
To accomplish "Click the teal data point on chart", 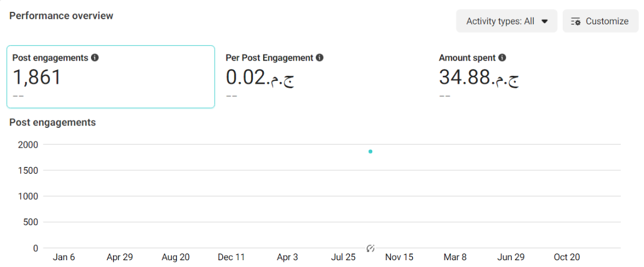I will pyautogui.click(x=370, y=152).
